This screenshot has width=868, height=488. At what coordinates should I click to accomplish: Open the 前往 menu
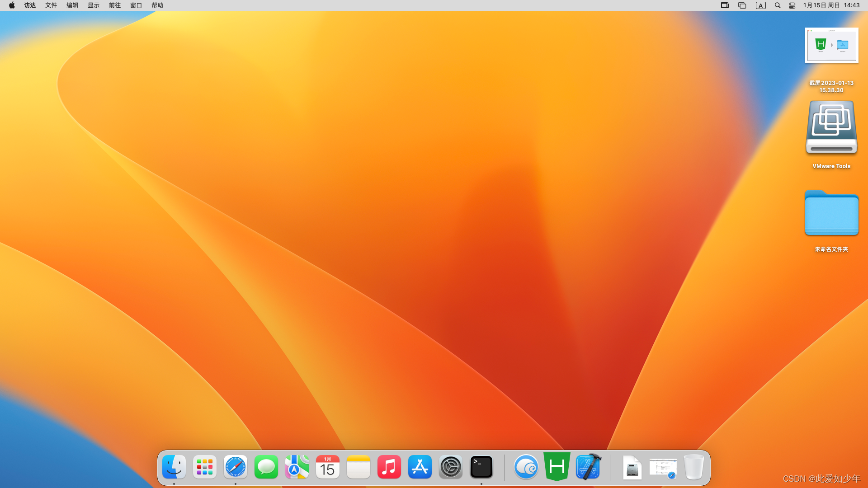click(115, 5)
